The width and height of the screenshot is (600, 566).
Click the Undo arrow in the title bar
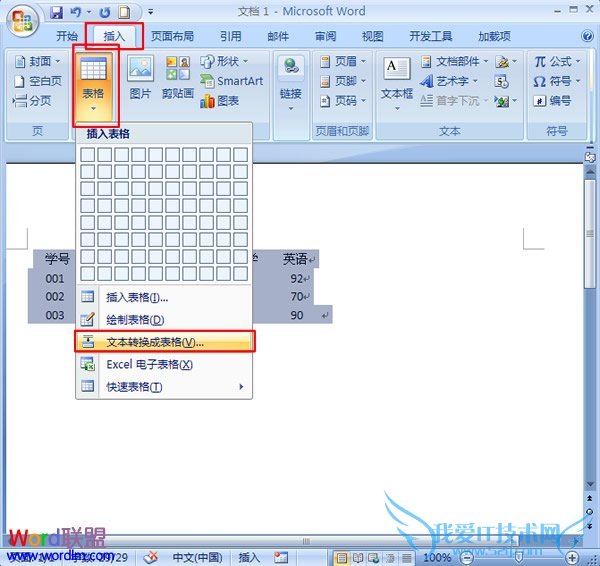tap(76, 12)
